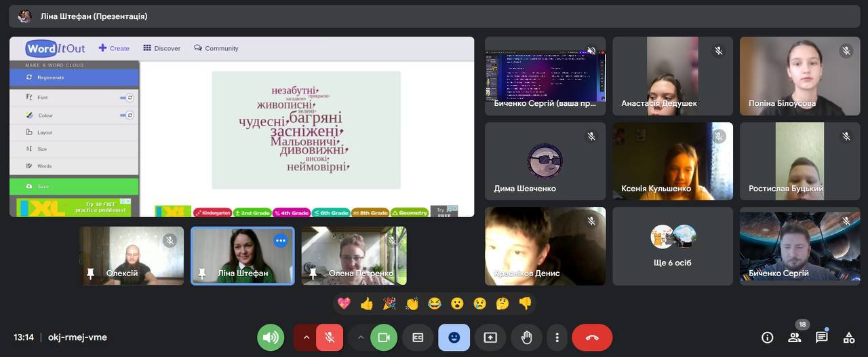Click the green speaker audio button

271,337
